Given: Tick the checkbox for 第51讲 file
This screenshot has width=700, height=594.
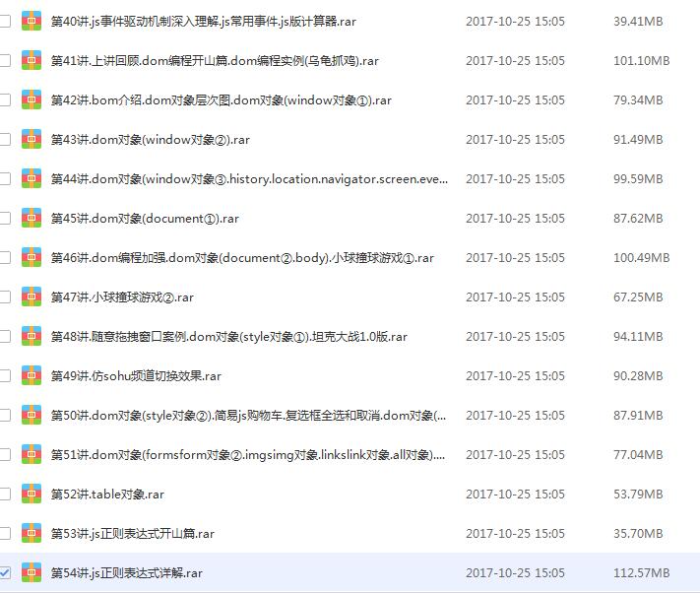Looking at the screenshot, I should 5,454.
